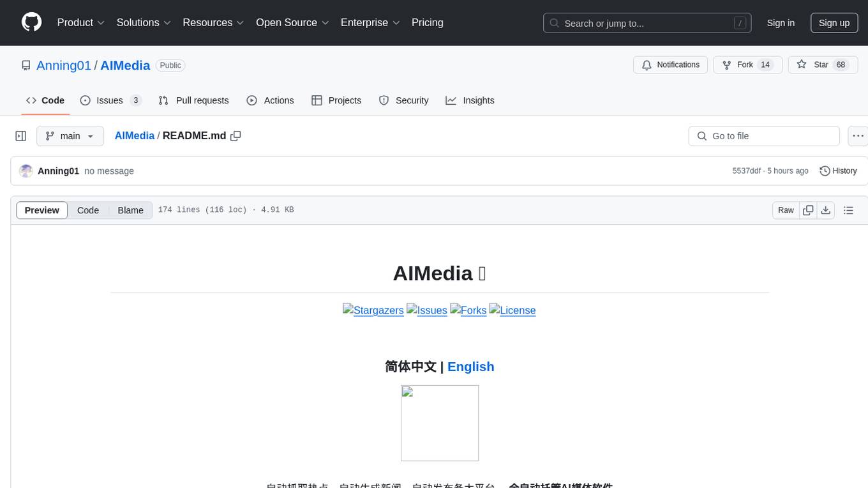The width and height of the screenshot is (868, 488).
Task: Open Anning01 commit author avatar
Action: pos(26,171)
